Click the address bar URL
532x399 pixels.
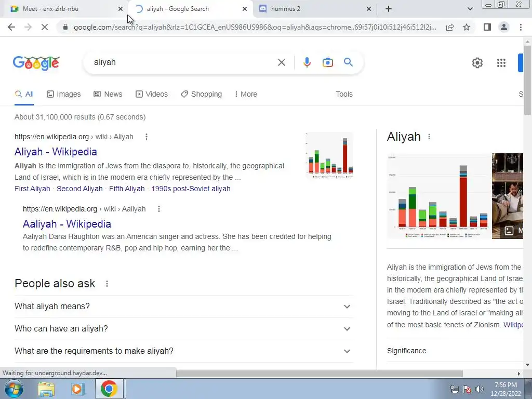[x=255, y=27]
